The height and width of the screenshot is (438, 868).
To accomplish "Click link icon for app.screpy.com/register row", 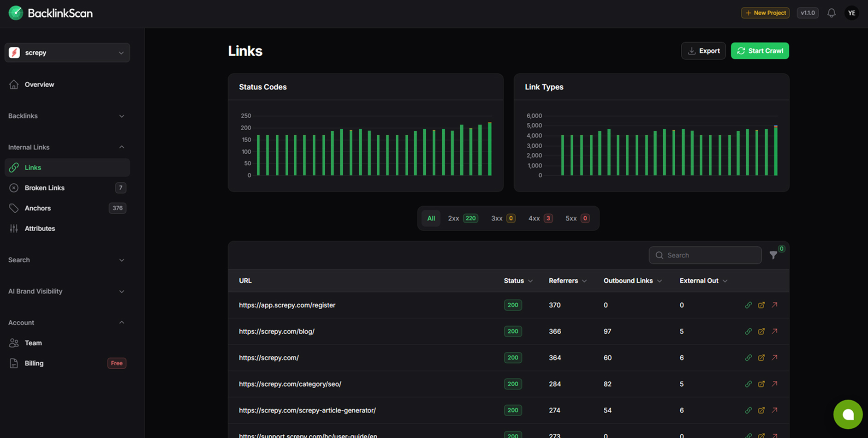I will tap(748, 305).
